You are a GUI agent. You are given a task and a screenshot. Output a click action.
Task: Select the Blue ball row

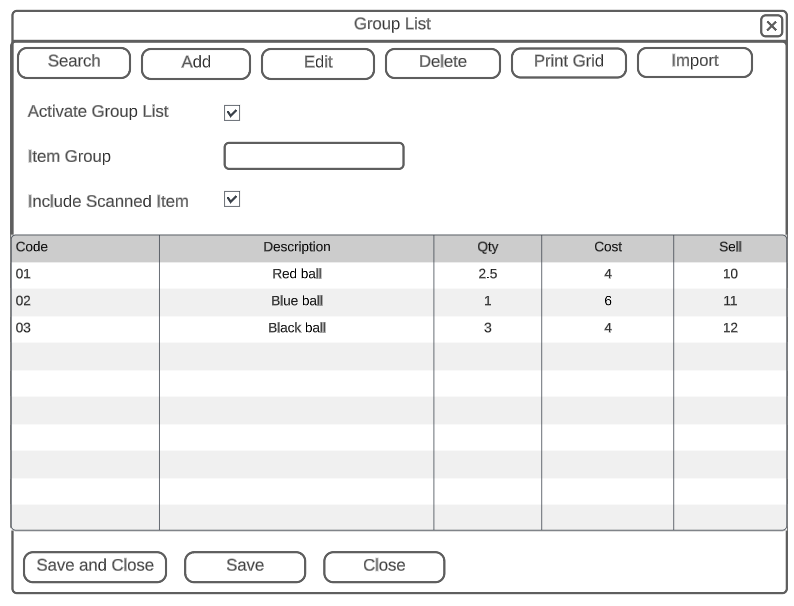[297, 301]
